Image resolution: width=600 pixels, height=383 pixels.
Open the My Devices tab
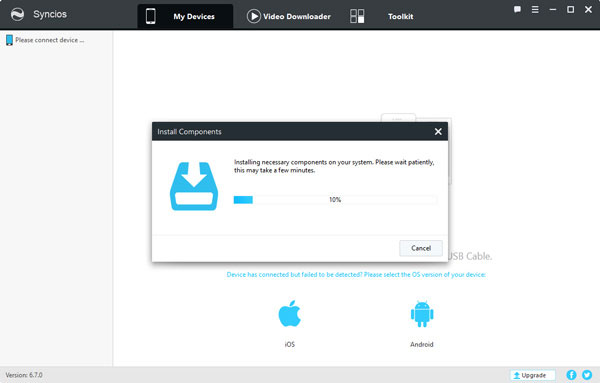(185, 16)
